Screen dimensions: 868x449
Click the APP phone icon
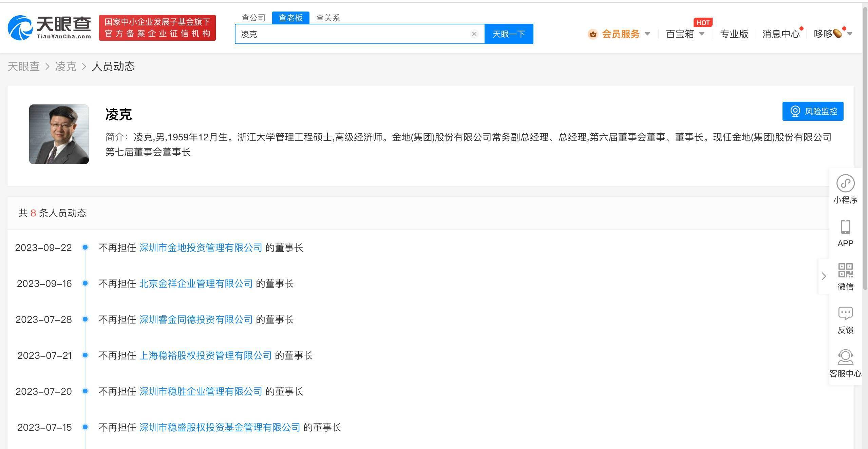(845, 227)
